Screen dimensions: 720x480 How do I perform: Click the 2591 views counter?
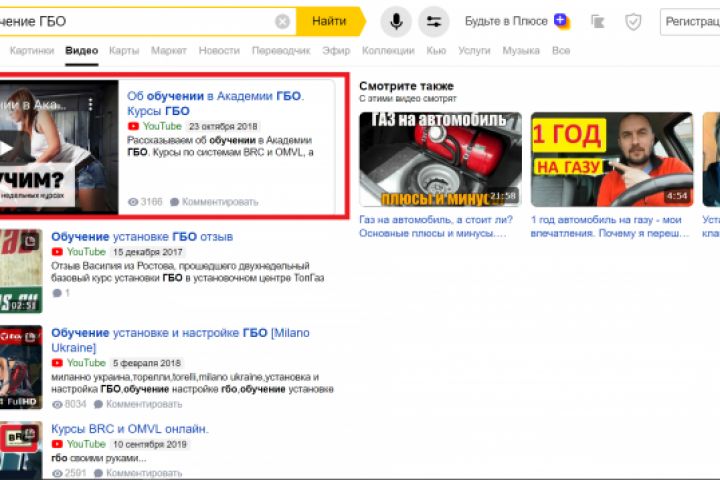(69, 473)
